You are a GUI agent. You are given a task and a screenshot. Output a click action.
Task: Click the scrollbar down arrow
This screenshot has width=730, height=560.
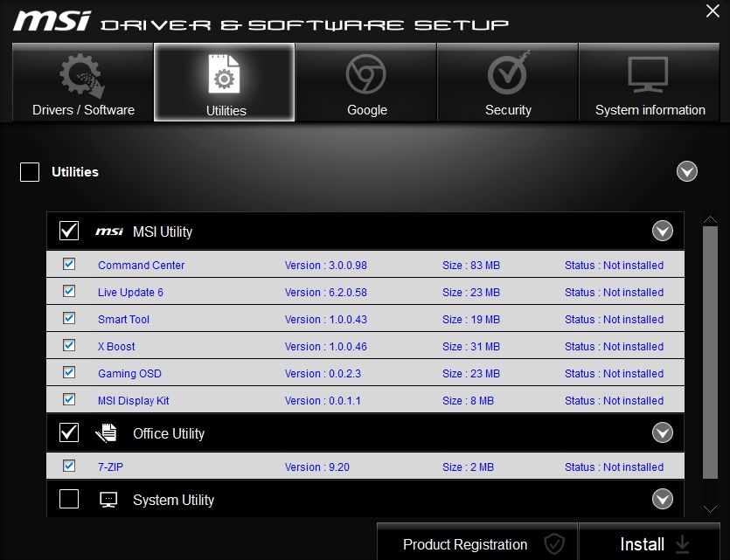(710, 508)
